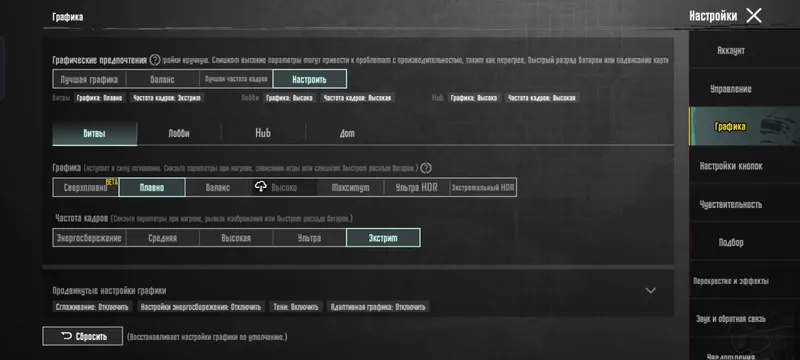Choose Экстремальный HDR graphics quality
The image size is (800, 360).
483,187
